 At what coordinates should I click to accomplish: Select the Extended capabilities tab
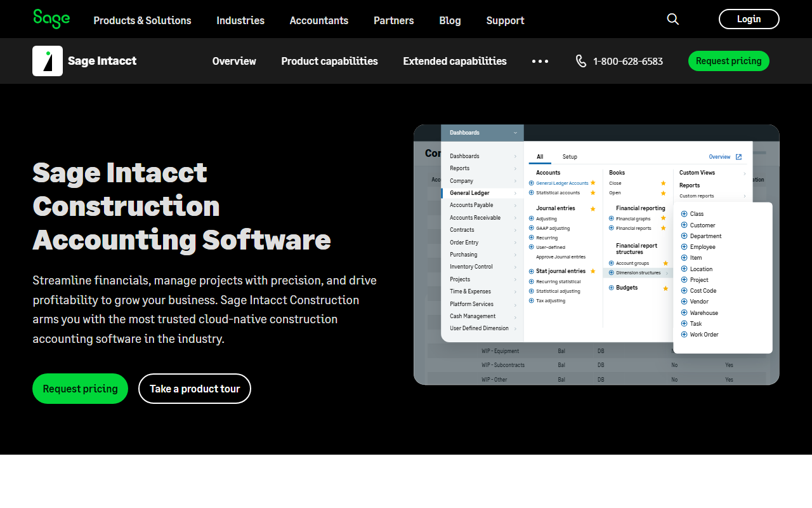455,61
